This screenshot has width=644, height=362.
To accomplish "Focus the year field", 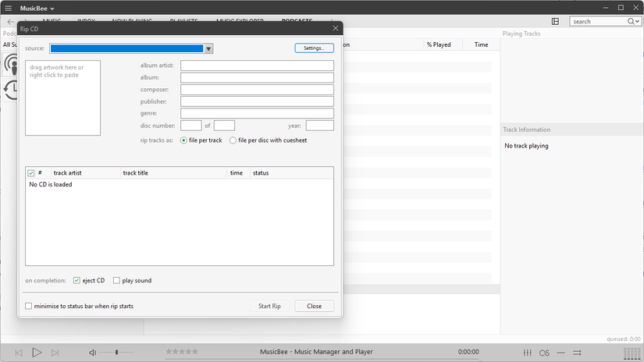I will click(x=320, y=126).
